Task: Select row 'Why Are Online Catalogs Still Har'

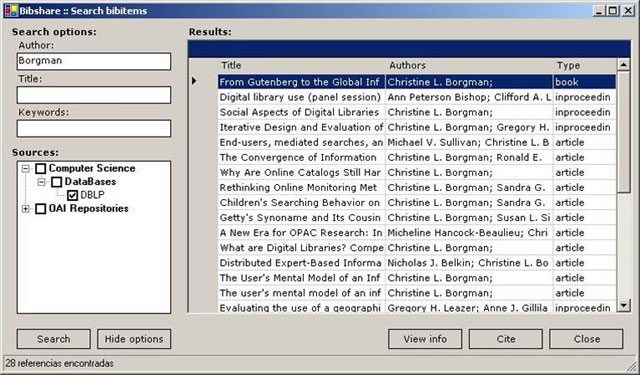Action: coord(417,173)
